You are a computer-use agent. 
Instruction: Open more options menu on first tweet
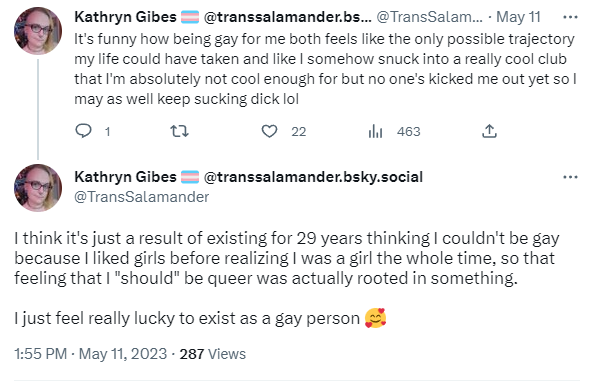pyautogui.click(x=571, y=17)
